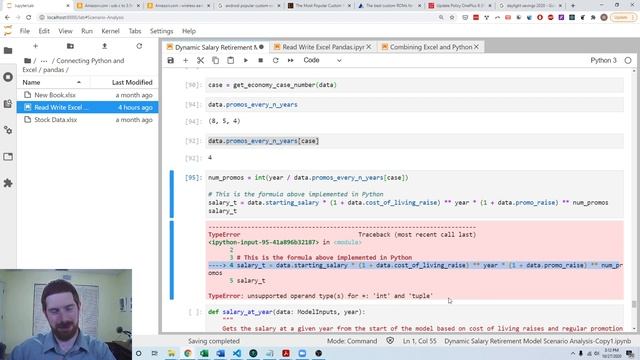Select Read Write Excel notebook file
The width and height of the screenshot is (640, 360).
coord(87,107)
